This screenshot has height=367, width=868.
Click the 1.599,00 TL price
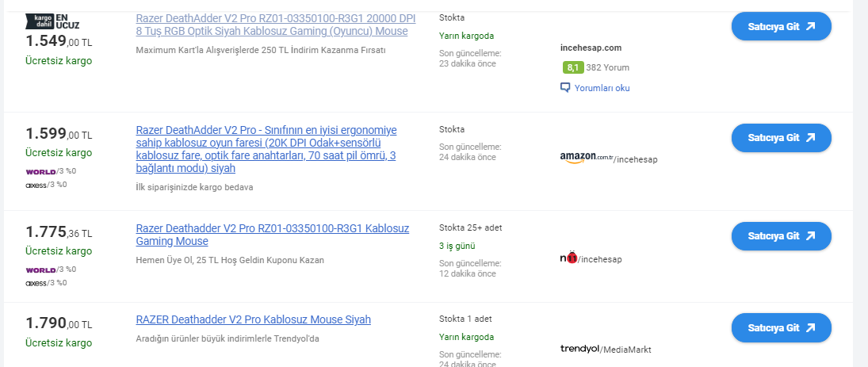(x=59, y=134)
